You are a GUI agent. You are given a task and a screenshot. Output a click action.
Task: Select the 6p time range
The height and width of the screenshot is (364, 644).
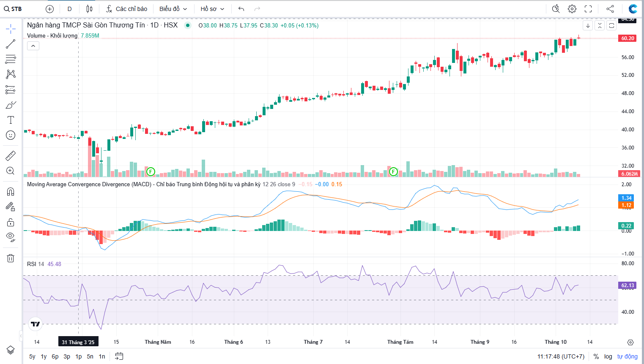pos(55,356)
